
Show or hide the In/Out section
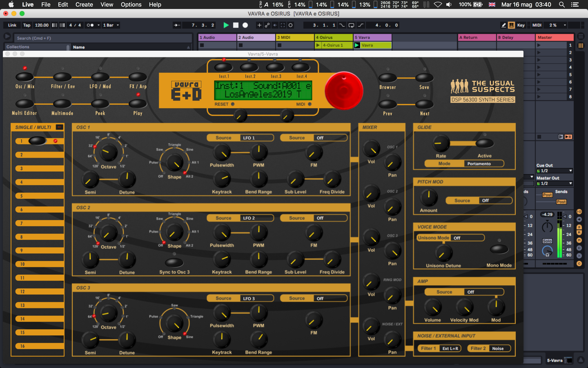click(x=579, y=212)
